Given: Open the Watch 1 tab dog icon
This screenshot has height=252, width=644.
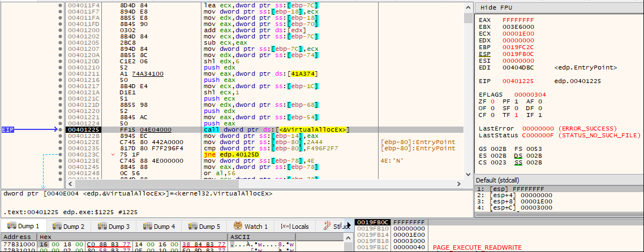Looking at the screenshot, I should [238, 226].
